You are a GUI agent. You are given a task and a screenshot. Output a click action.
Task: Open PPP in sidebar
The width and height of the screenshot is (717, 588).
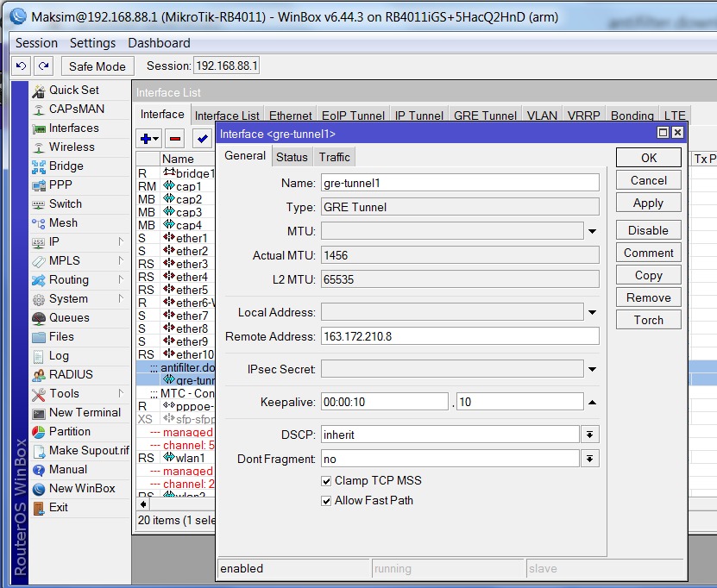pos(60,185)
